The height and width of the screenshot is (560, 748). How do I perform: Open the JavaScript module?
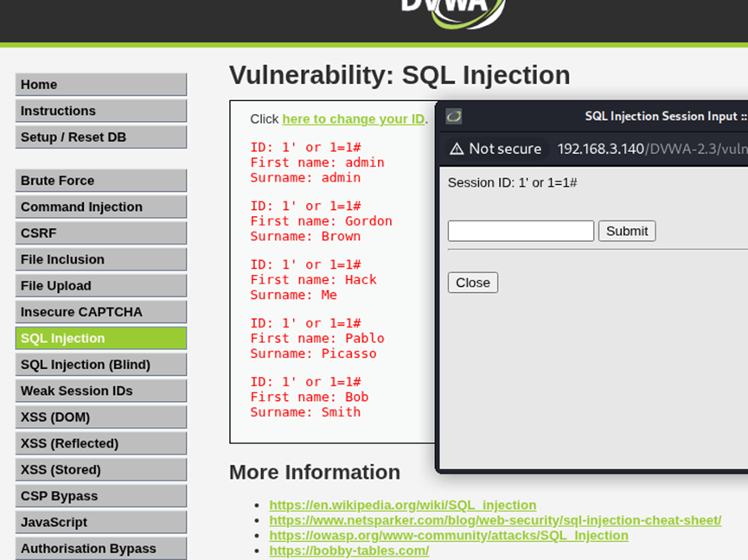click(x=101, y=522)
